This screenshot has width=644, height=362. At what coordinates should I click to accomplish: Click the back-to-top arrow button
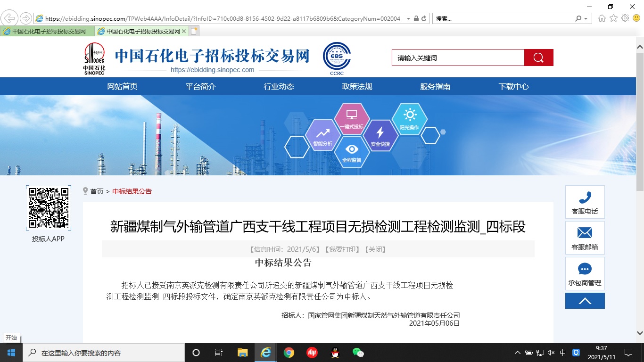[585, 300]
